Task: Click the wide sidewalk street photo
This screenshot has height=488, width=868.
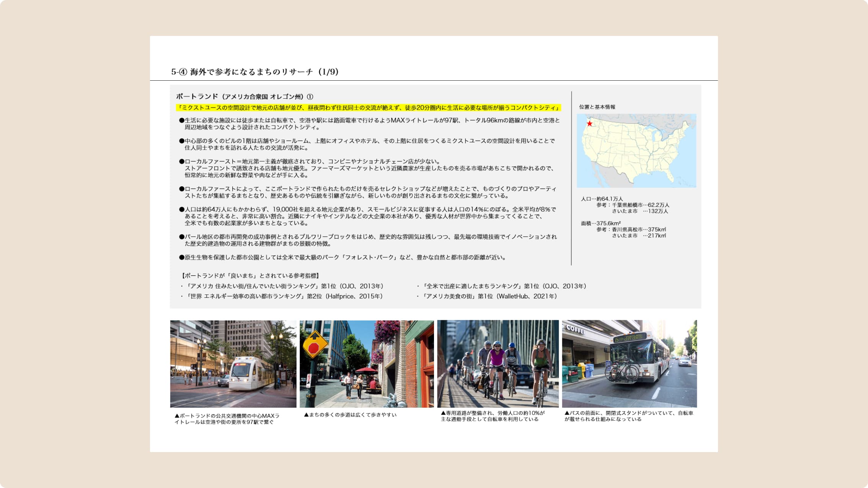Action: pyautogui.click(x=366, y=364)
